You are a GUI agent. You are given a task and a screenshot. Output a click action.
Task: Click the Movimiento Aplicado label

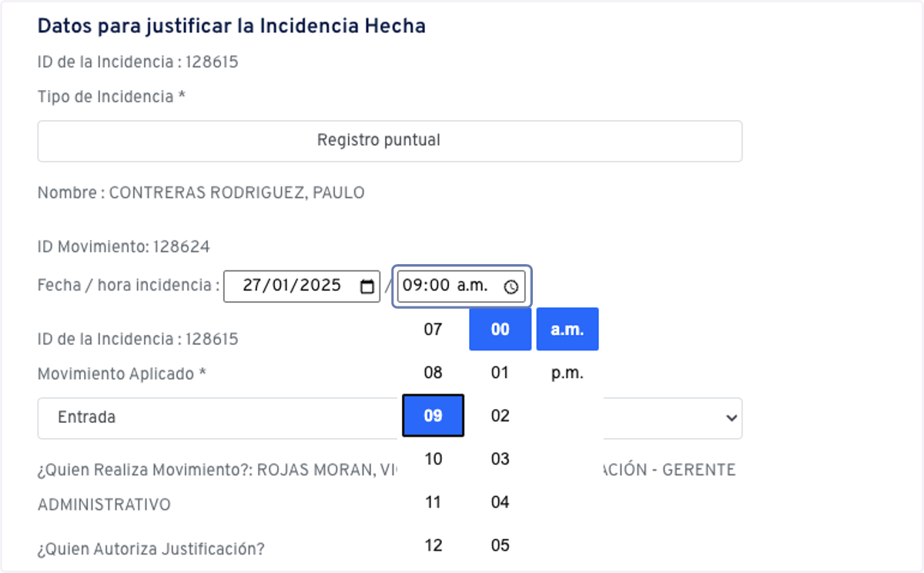point(122,374)
